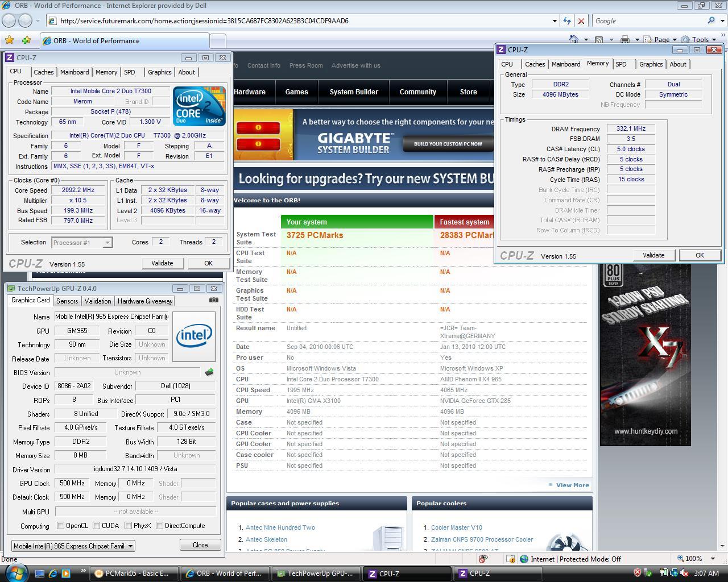Click Show Desktop icon in Quick Launch
Image resolution: width=728 pixels, height=582 pixels.
tap(40, 573)
